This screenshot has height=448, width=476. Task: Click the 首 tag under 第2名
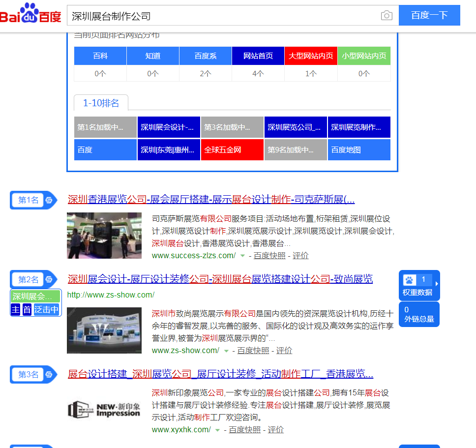click(27, 310)
